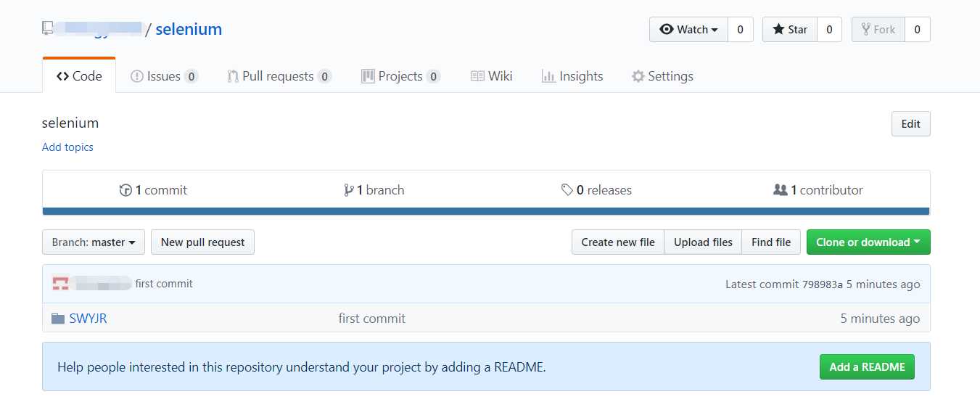
Task: Star this selenium repository
Action: point(790,30)
